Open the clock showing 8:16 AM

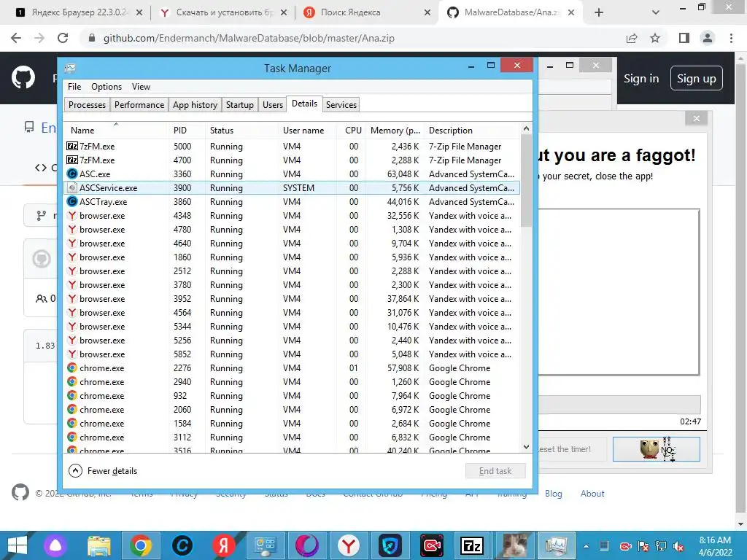pos(715,545)
